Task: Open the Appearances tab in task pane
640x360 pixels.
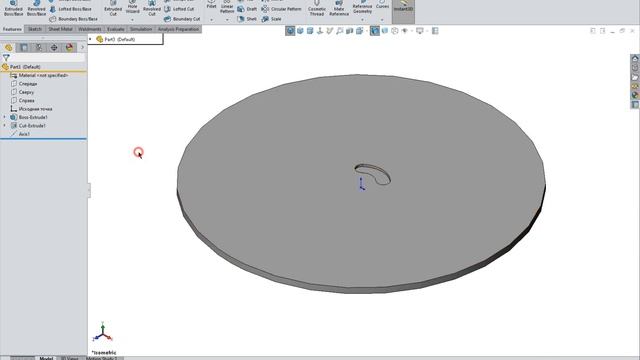Action: click(635, 95)
